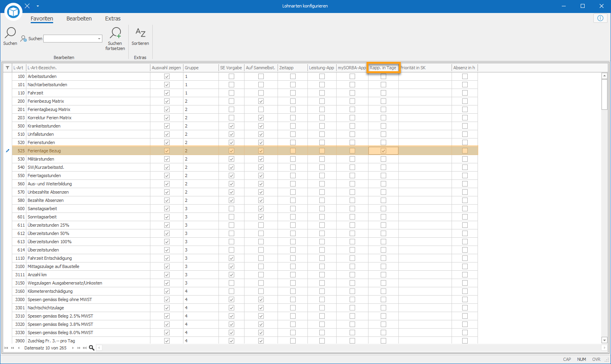Go back one page of records
The image size is (611, 364).
pyautogui.click(x=13, y=348)
